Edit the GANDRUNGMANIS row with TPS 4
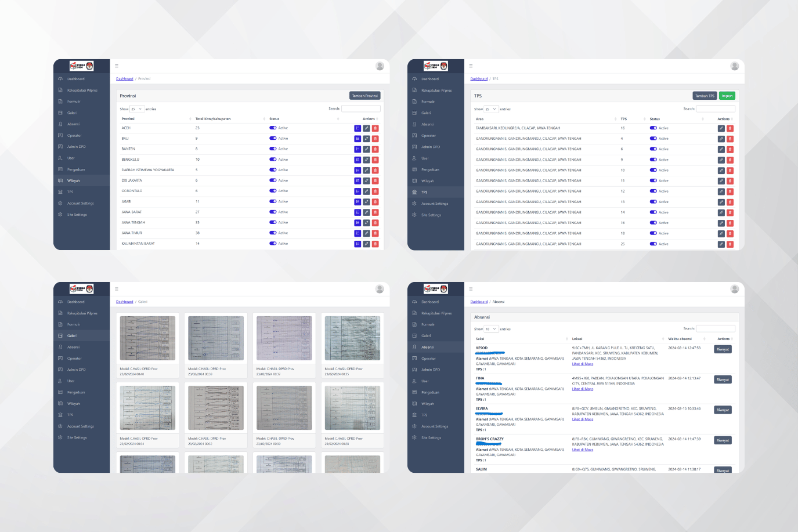This screenshot has width=798, height=532. (x=721, y=139)
